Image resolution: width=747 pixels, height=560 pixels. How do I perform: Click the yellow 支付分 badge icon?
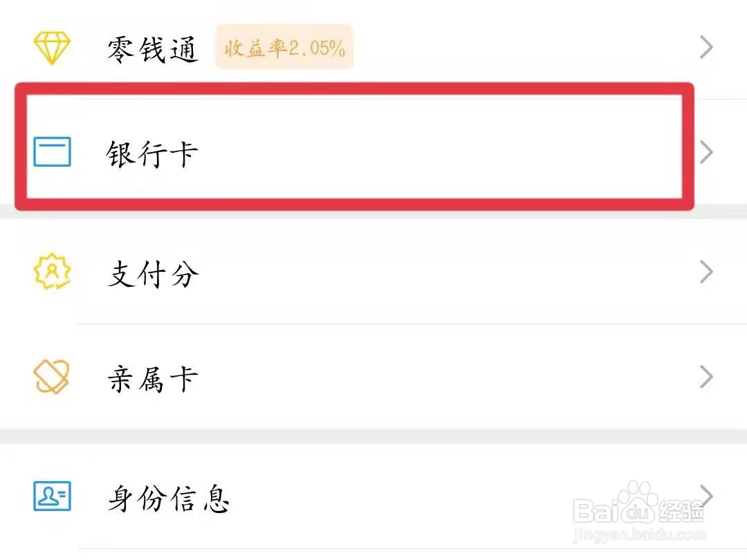click(x=53, y=272)
